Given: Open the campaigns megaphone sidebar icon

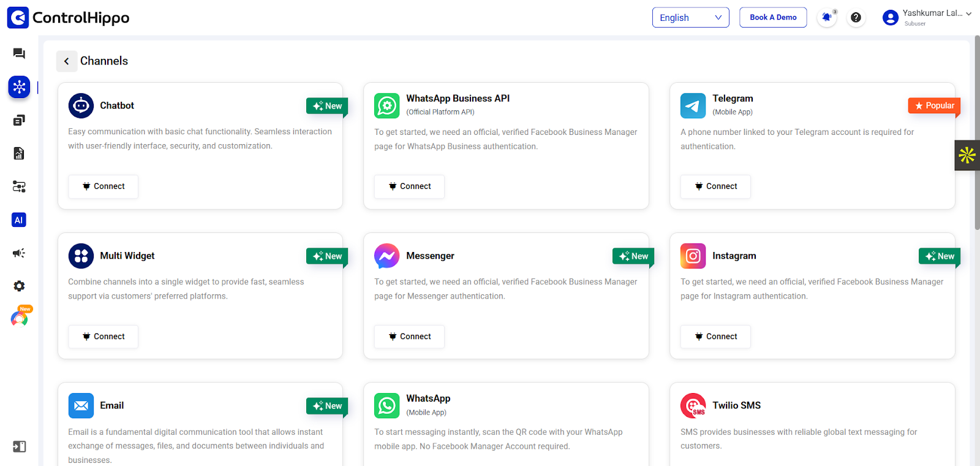Looking at the screenshot, I should click(19, 253).
